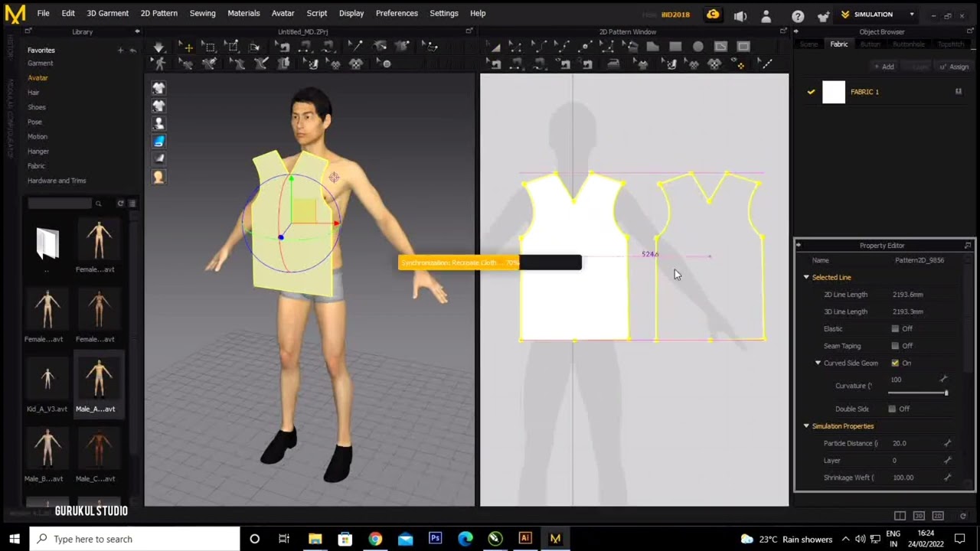Click the Add button in Object Browser
Image resolution: width=980 pixels, height=551 pixels.
[x=884, y=67]
